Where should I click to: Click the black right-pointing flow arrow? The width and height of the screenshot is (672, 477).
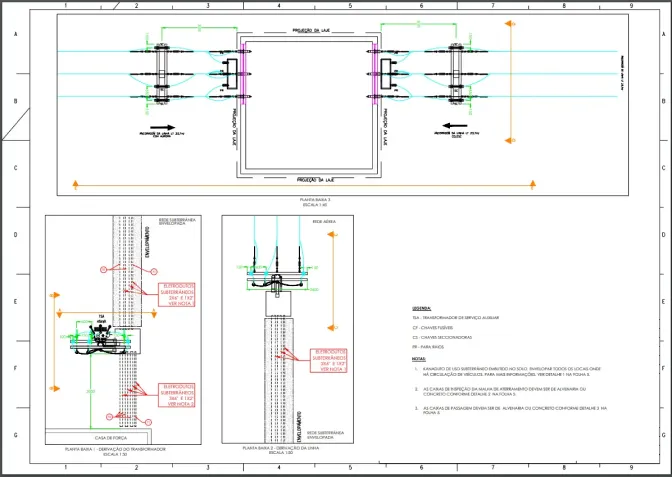click(162, 127)
